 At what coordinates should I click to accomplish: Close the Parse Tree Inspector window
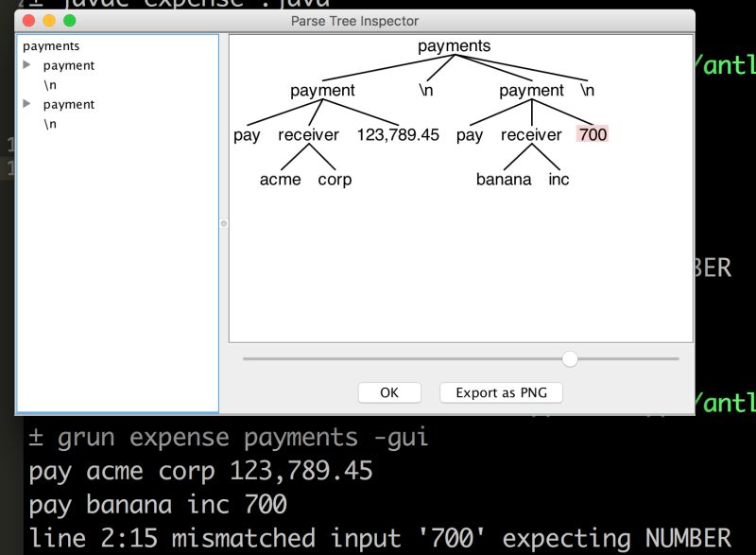click(x=29, y=21)
